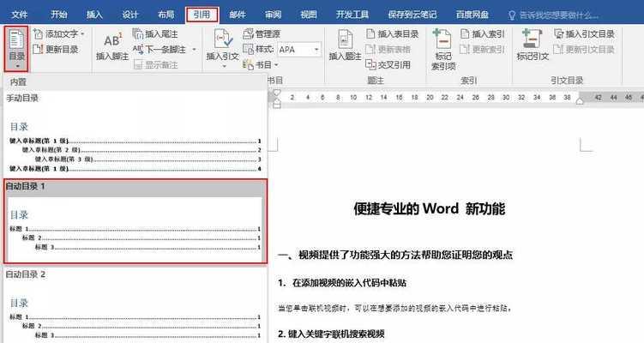This screenshot has height=343, width=644.
Task: Expand the 插入引文 dropdown arrow
Action: coord(225,66)
